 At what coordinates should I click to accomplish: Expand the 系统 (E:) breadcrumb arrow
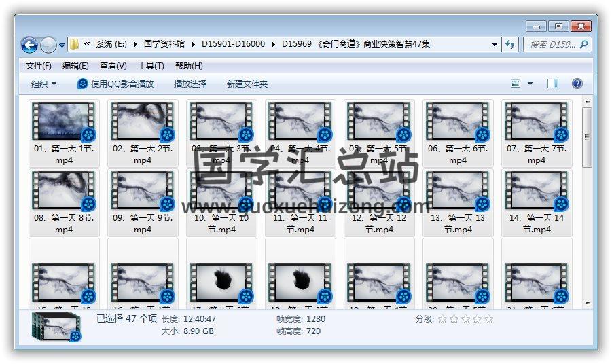135,44
